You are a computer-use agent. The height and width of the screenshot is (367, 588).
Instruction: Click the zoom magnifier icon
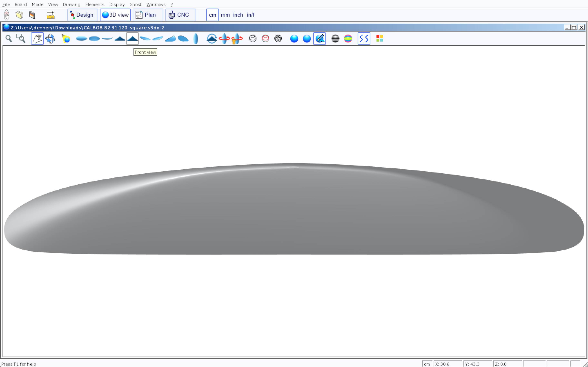[x=9, y=39]
